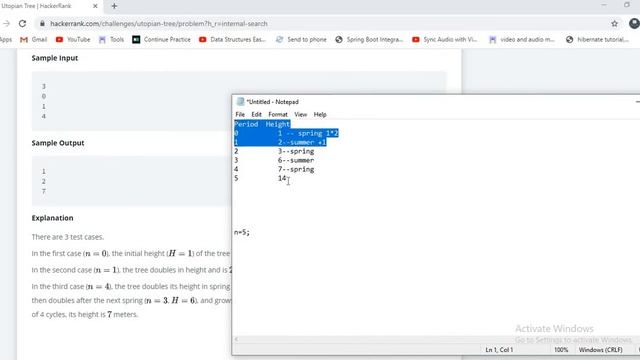Click sample input value 4
This screenshot has width=640, height=360.
point(44,116)
